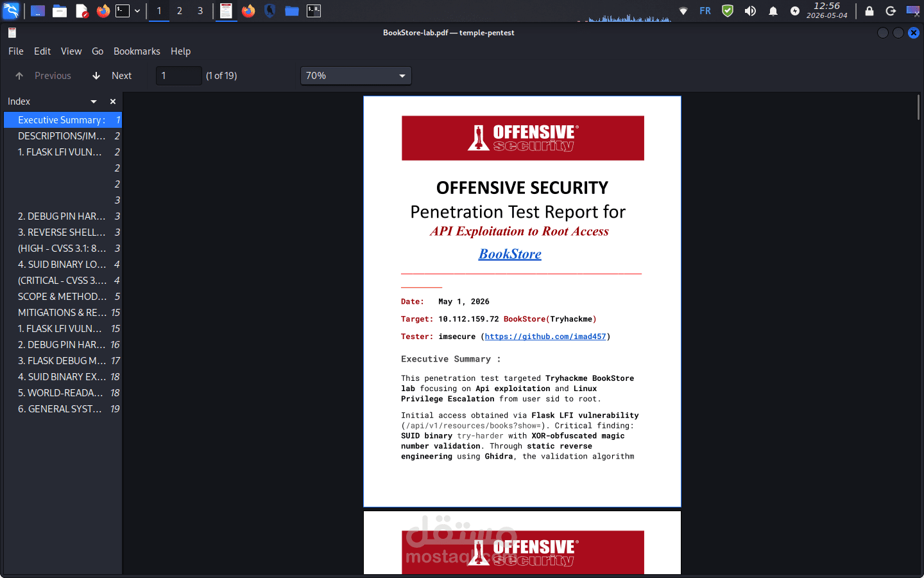924x578 pixels.
Task: Click the Next page down-arrow icon
Action: click(96, 76)
